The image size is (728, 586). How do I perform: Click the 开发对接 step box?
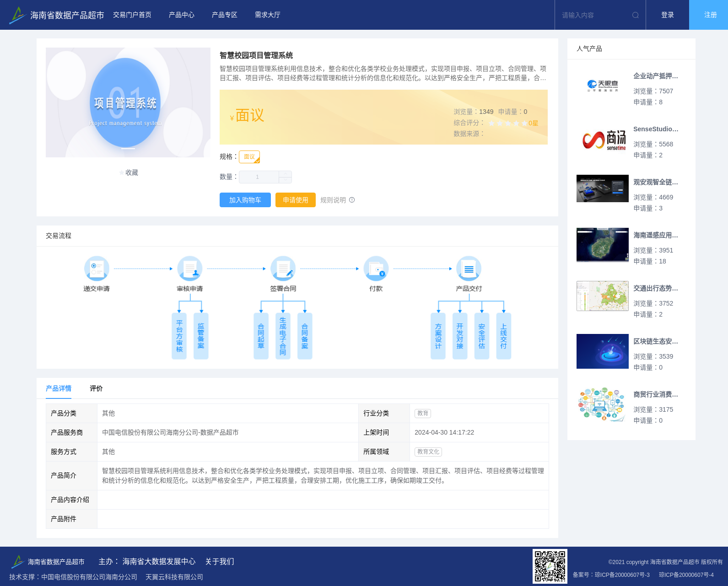pyautogui.click(x=460, y=336)
